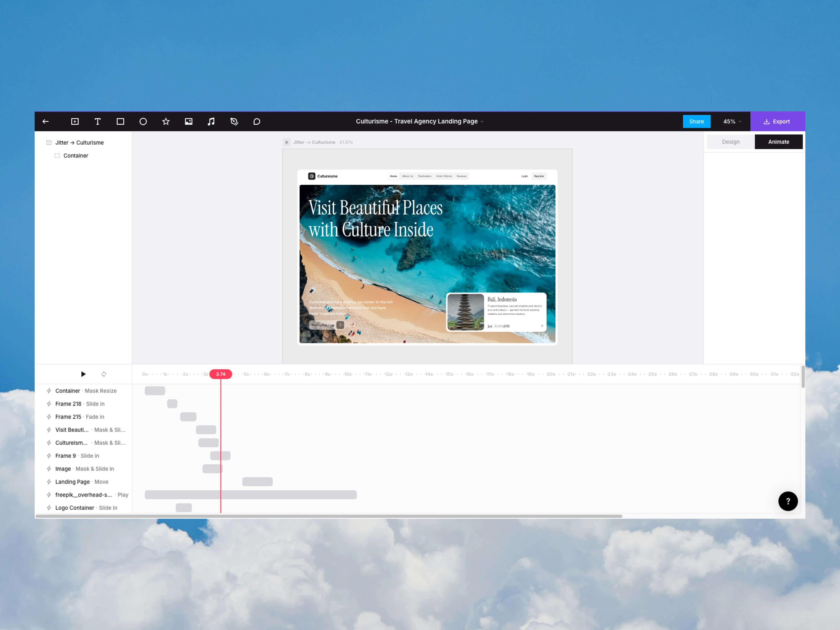Select the Audio music note tool
This screenshot has height=630, width=840.
point(211,122)
